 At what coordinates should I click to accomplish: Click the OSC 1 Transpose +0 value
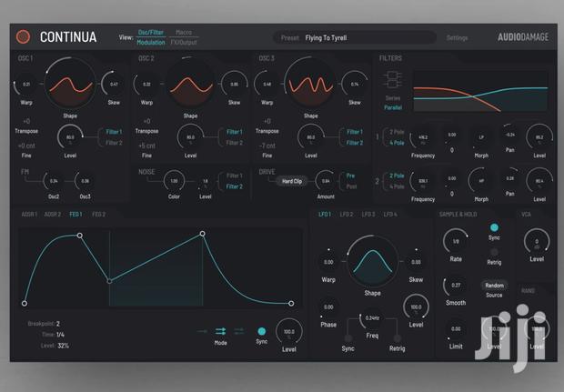point(26,121)
